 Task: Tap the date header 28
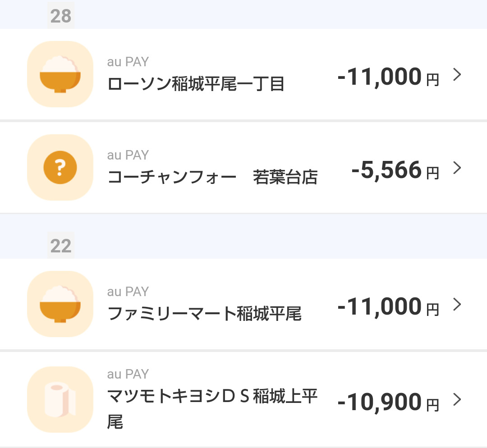click(61, 16)
